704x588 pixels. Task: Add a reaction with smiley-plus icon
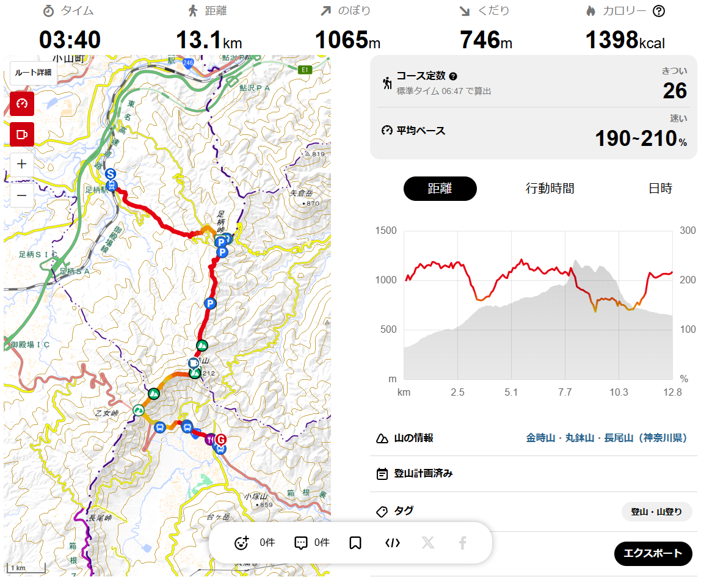point(242,543)
